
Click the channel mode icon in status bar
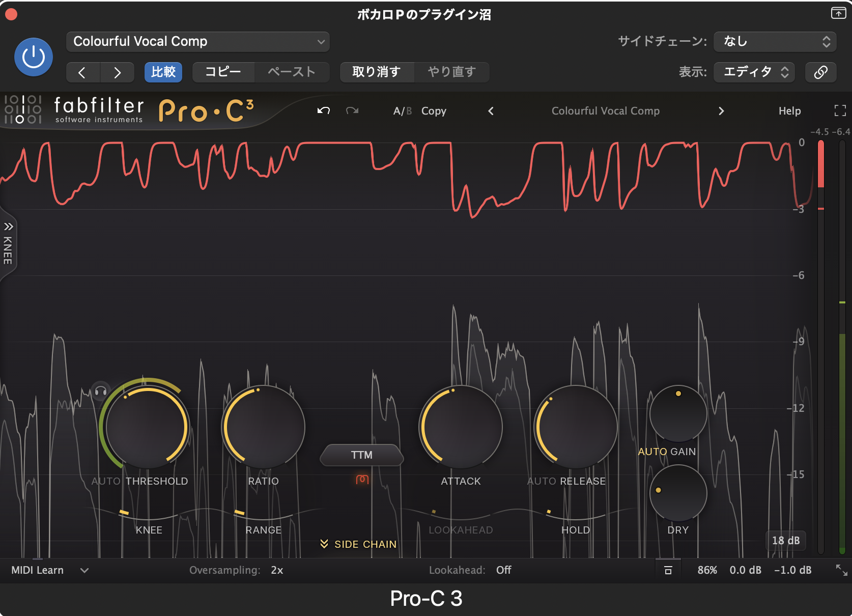668,570
